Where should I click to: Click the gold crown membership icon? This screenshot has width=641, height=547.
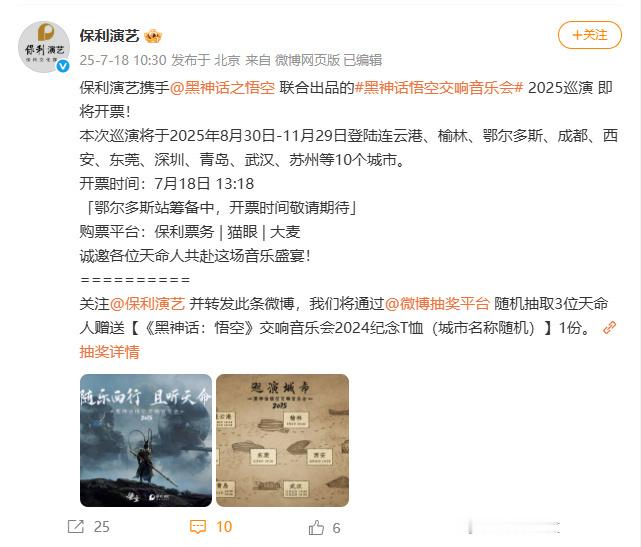pyautogui.click(x=153, y=36)
